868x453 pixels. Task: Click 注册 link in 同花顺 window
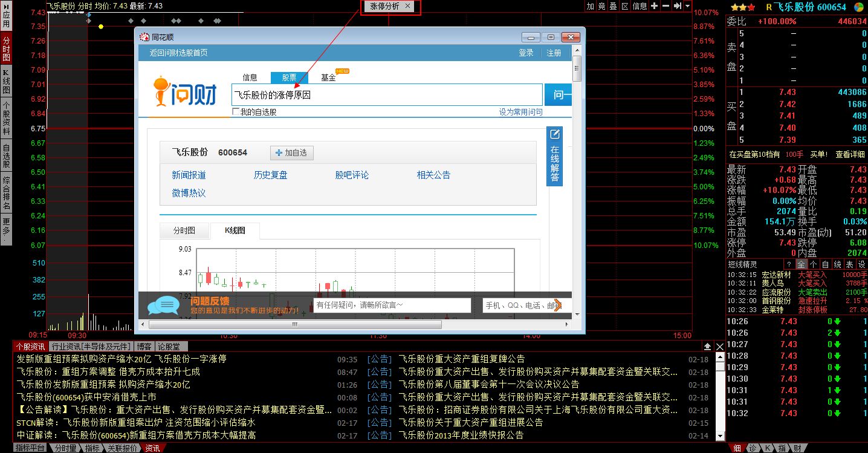554,53
